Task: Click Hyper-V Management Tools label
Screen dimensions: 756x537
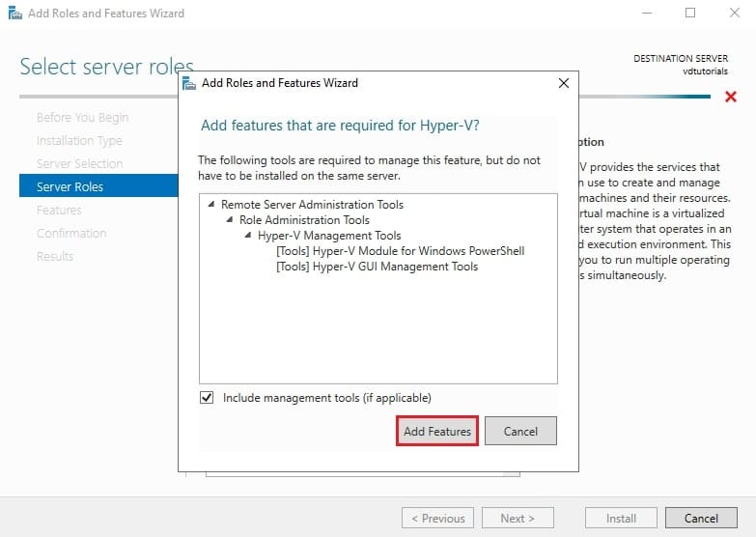Action: click(329, 235)
